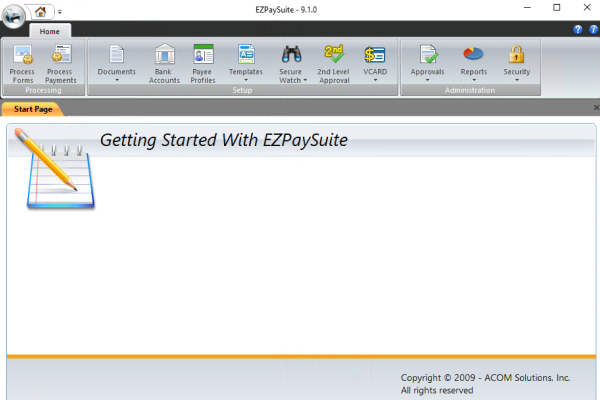Viewport: 600px width, 400px height.
Task: Select the Start Page tab
Action: (x=33, y=107)
